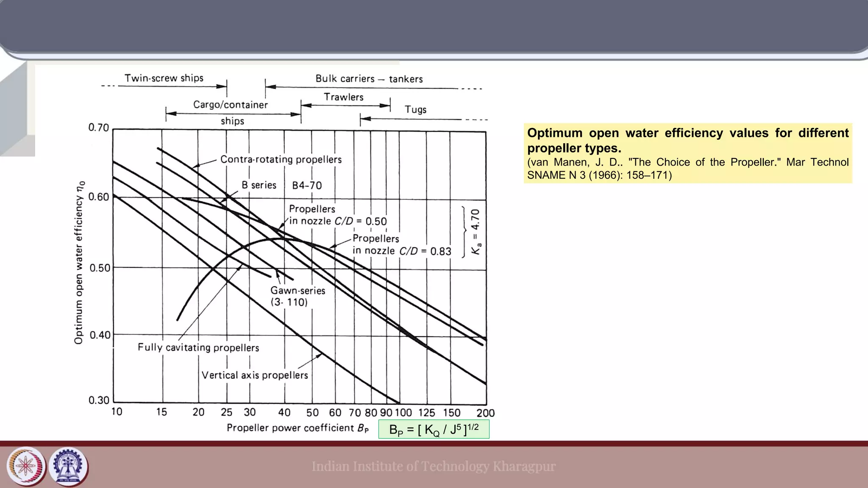Click the 'Gawn-series' label
The height and width of the screenshot is (488, 868).
[298, 291]
